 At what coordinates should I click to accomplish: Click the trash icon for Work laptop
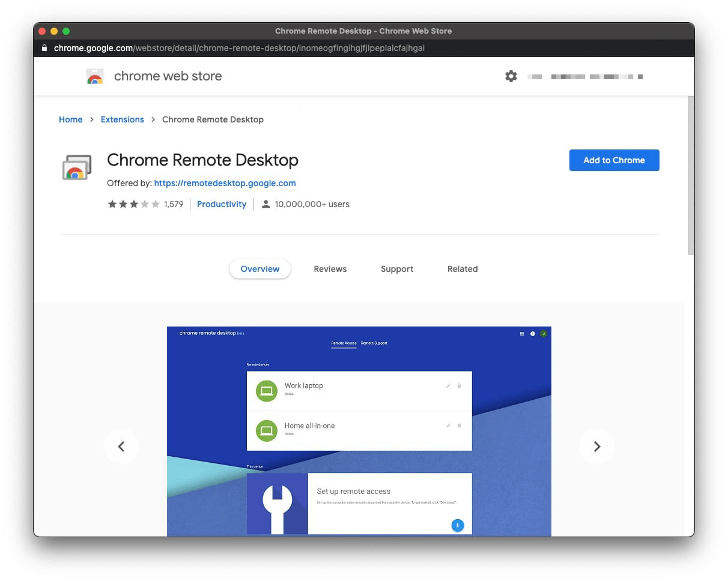460,386
